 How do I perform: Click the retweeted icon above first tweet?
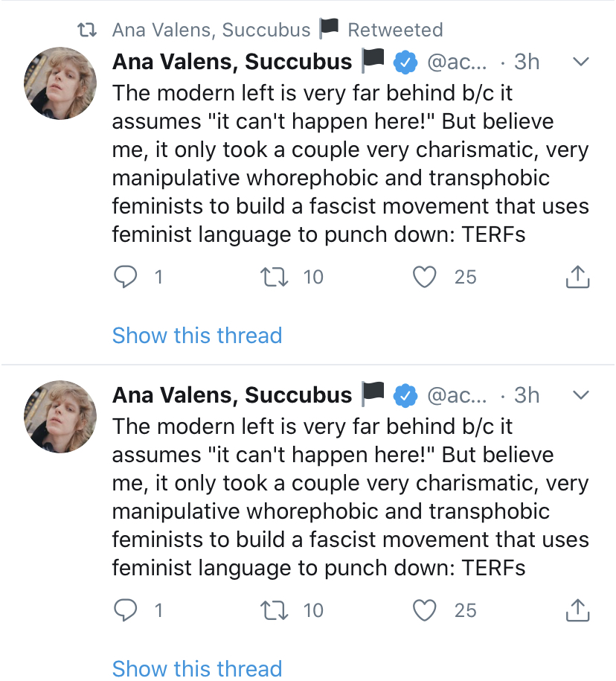click(x=89, y=30)
